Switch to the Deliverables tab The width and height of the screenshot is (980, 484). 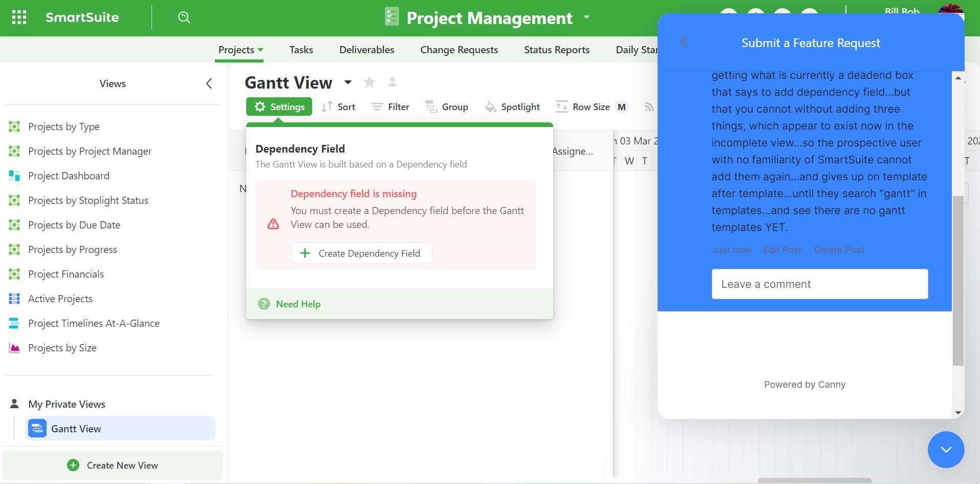point(366,50)
